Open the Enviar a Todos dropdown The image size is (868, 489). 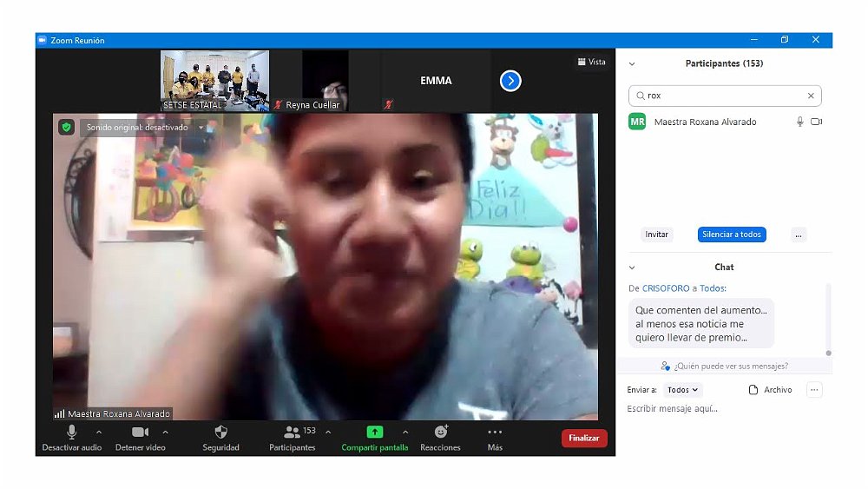(x=682, y=390)
